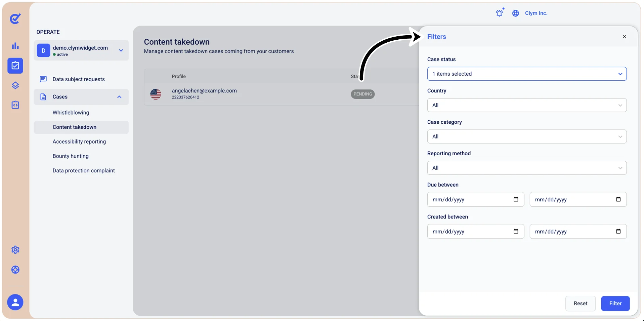Reset all filters

(x=580, y=304)
